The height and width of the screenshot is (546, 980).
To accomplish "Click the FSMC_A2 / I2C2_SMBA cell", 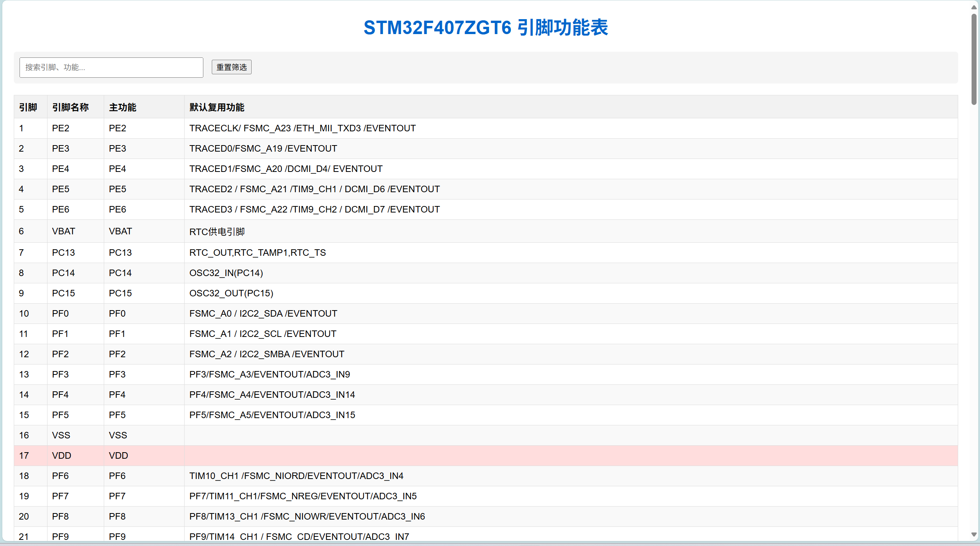I will pos(571,354).
